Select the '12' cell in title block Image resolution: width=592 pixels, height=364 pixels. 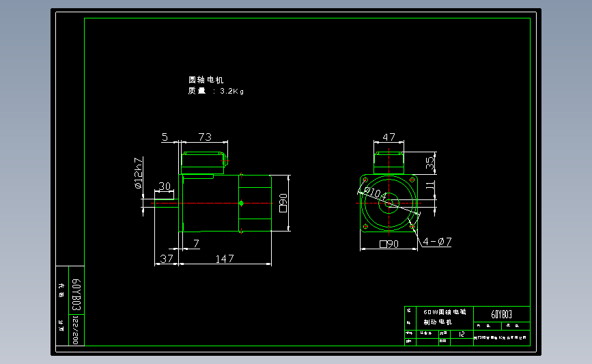462,334
